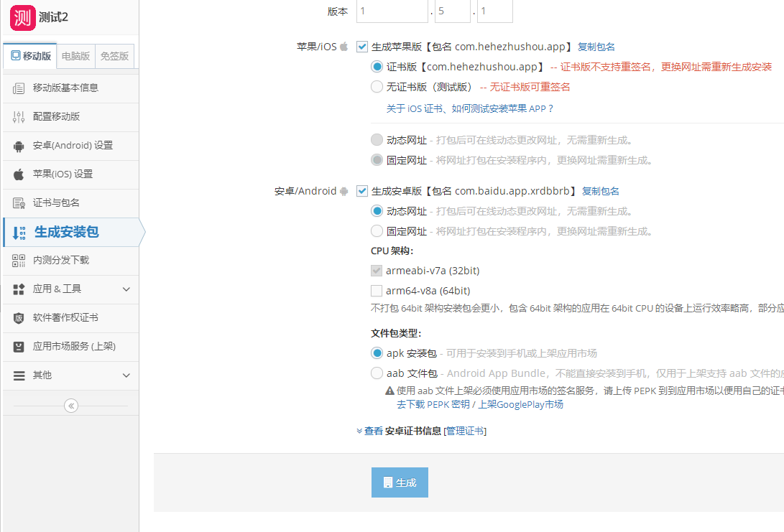Image resolution: width=784 pixels, height=532 pixels.
Task: Click the Apple icon for 苹果(iOS) 设置
Action: click(x=17, y=174)
